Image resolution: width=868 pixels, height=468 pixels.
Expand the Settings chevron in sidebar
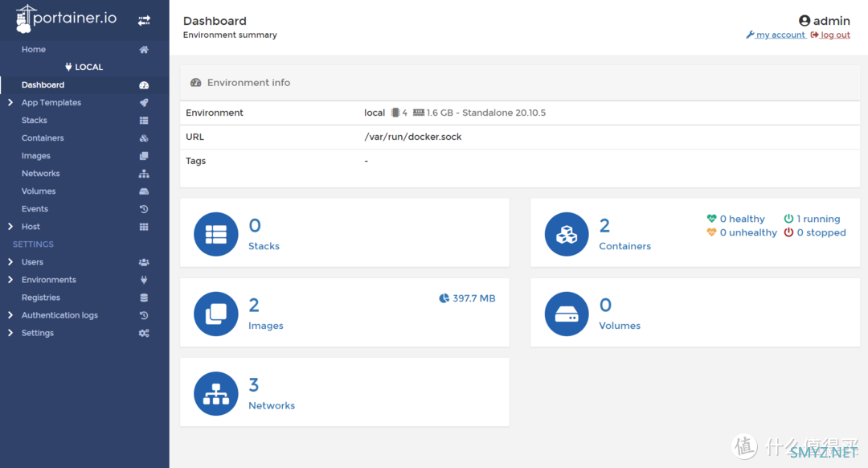[x=10, y=333]
